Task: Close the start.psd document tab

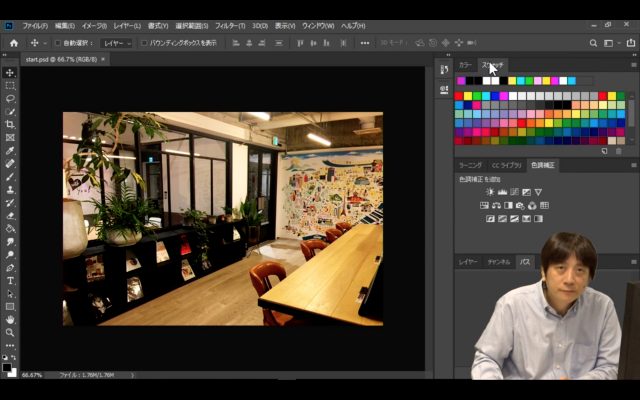Action: click(103, 59)
